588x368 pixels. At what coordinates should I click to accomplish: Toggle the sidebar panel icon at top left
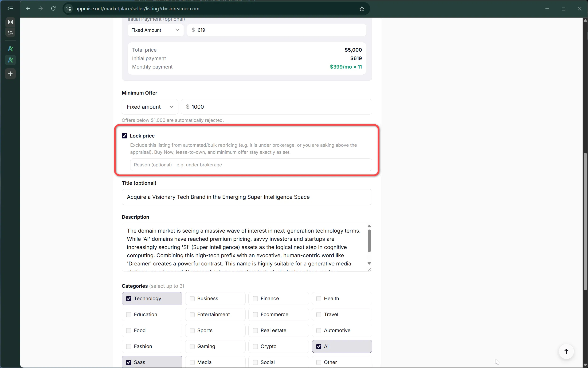(10, 8)
